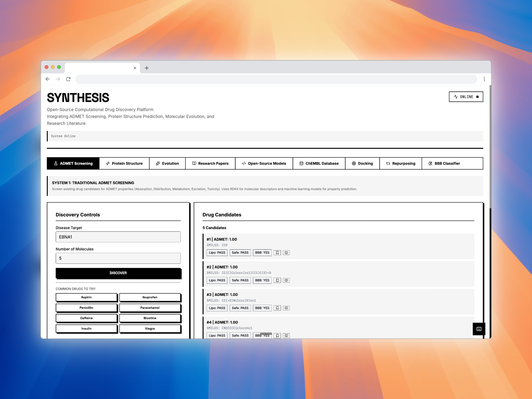Bookmark drug candidate #1
The image size is (532, 399).
(x=277, y=253)
